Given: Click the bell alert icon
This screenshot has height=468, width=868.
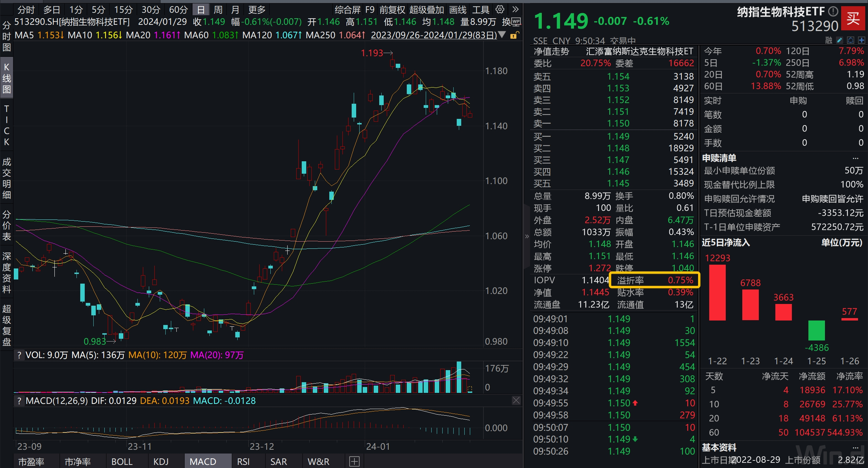Looking at the screenshot, I should [x=850, y=40].
